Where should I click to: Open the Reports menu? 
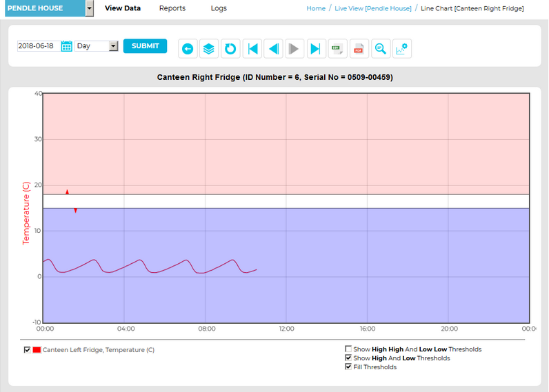tap(172, 8)
